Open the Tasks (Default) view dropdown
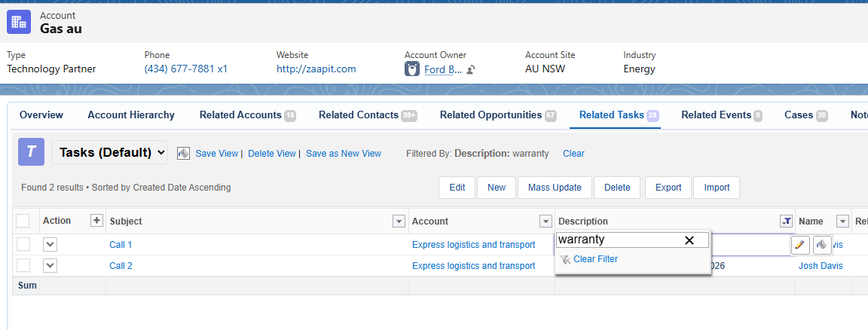 click(109, 152)
